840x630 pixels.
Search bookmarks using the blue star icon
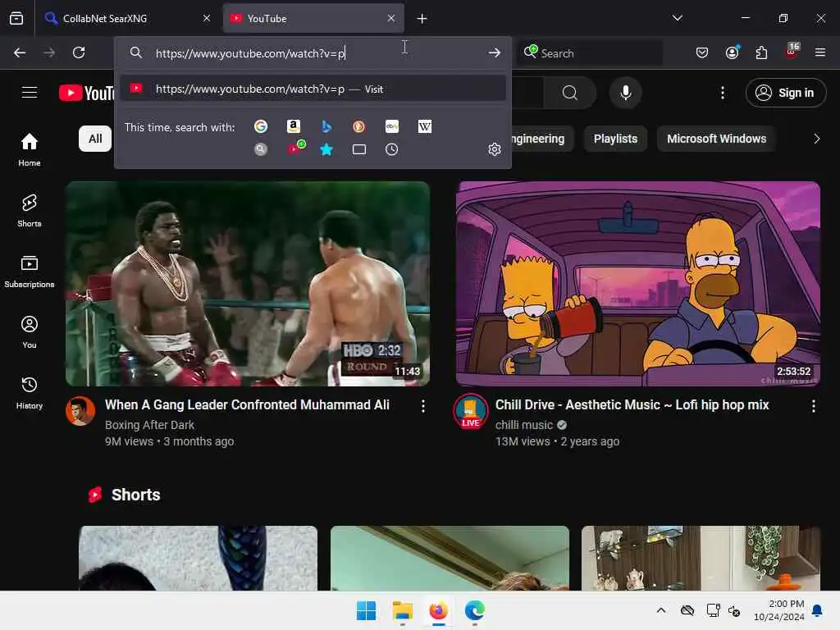326,149
